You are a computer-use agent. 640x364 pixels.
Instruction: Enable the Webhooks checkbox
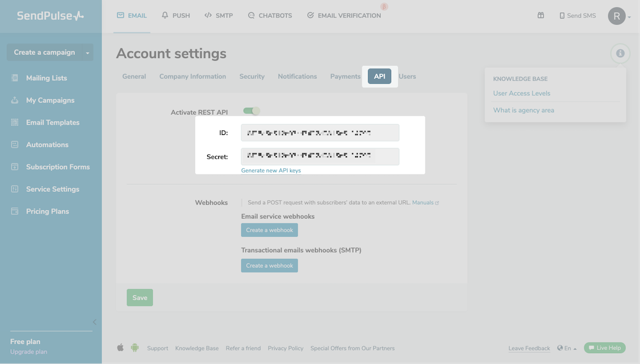pyautogui.click(x=243, y=203)
